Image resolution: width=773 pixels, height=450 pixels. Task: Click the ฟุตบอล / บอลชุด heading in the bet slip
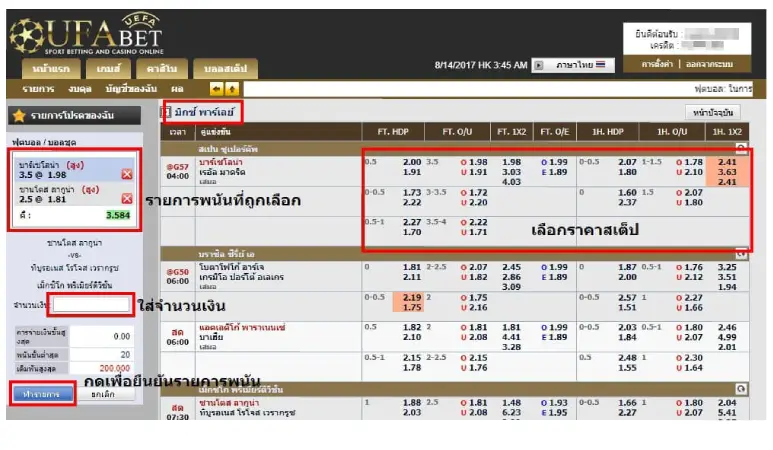(x=44, y=142)
